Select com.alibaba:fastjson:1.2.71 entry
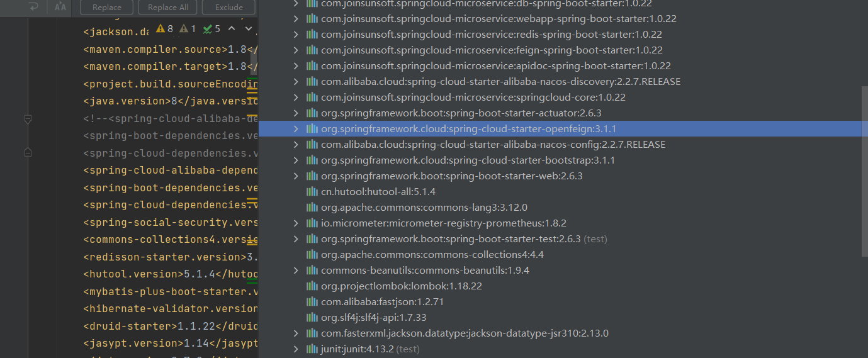Screen dimensions: 868x358 383,302
